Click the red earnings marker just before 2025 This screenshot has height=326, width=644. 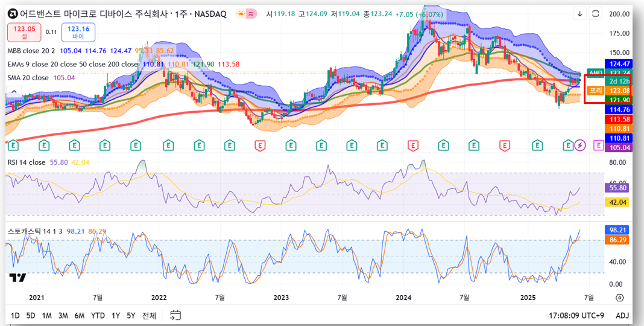[505, 145]
